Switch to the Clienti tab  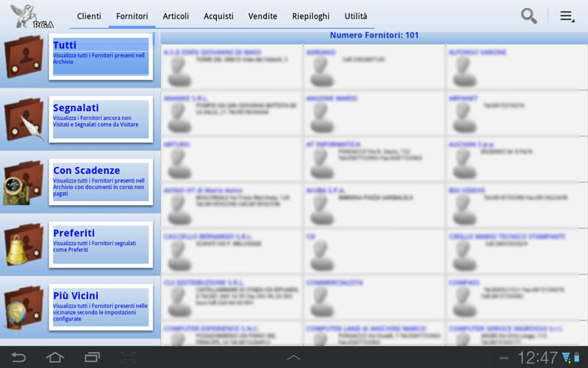(x=89, y=16)
